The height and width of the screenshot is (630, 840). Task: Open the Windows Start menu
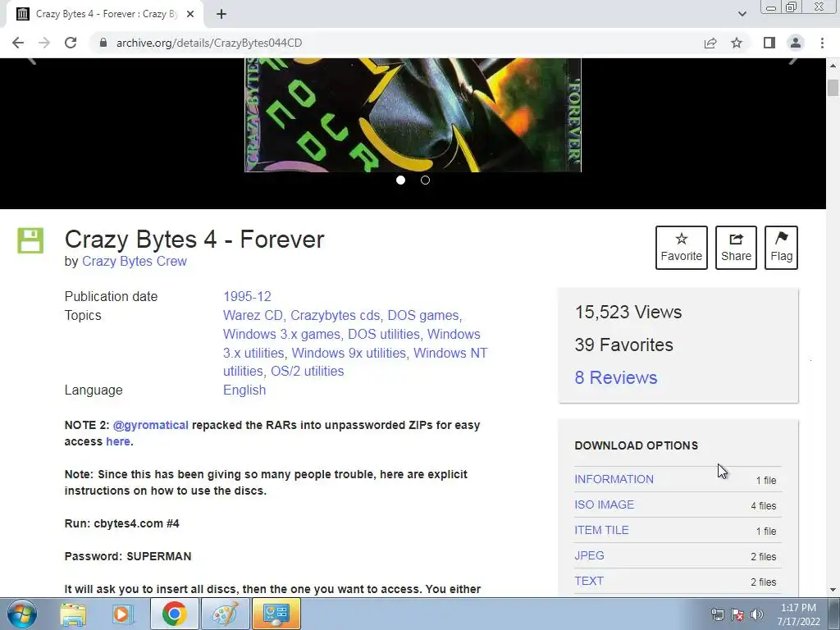(x=22, y=614)
